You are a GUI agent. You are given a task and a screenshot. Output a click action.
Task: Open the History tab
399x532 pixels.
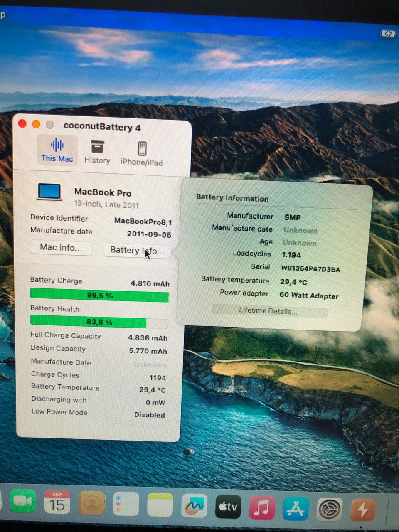(x=97, y=152)
